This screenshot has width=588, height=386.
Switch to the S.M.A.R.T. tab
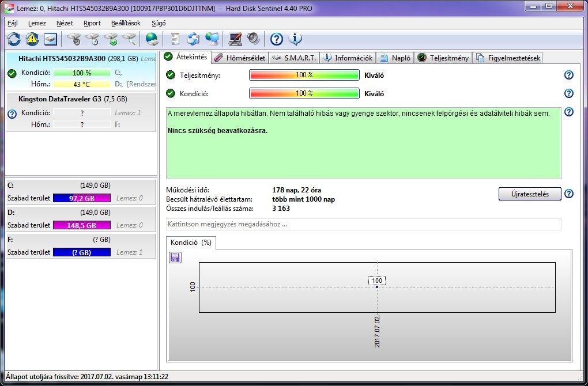(294, 58)
